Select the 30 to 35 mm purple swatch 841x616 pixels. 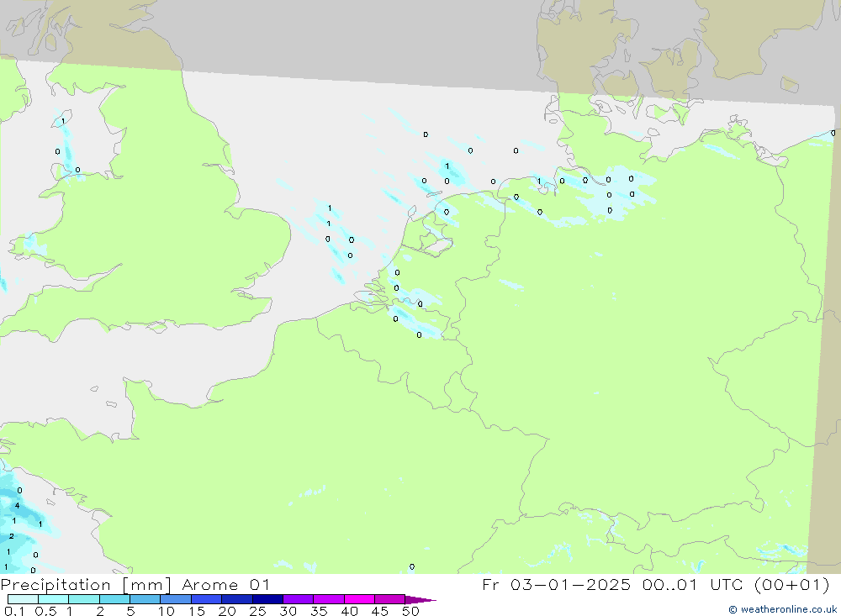[x=298, y=599]
